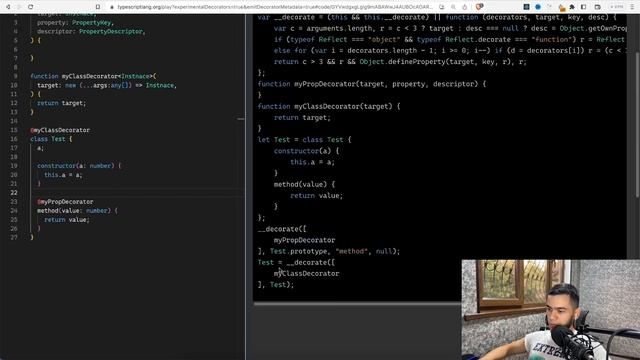Open the Brave wallet icon
This screenshot has height=360, width=640.
tap(598, 7)
